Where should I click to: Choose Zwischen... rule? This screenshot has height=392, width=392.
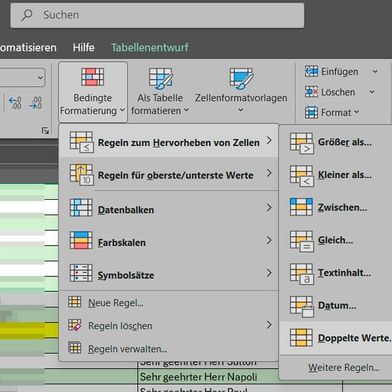(x=336, y=207)
